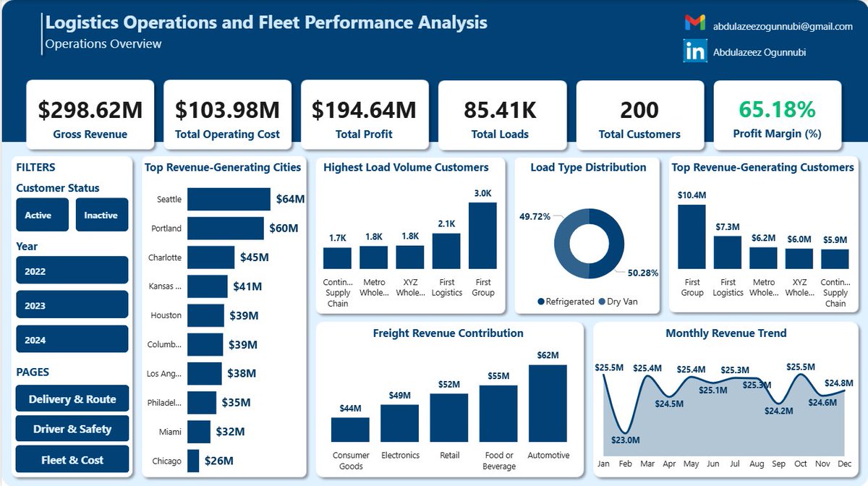Viewport: 868px width, 486px height.
Task: Click the Total Customers 200 card
Action: click(x=639, y=114)
